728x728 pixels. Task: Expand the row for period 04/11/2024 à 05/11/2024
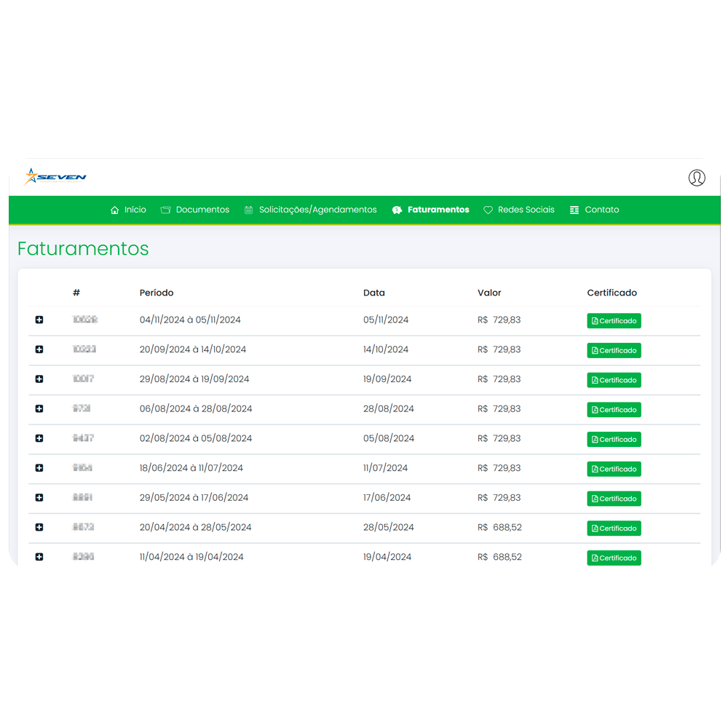(39, 320)
